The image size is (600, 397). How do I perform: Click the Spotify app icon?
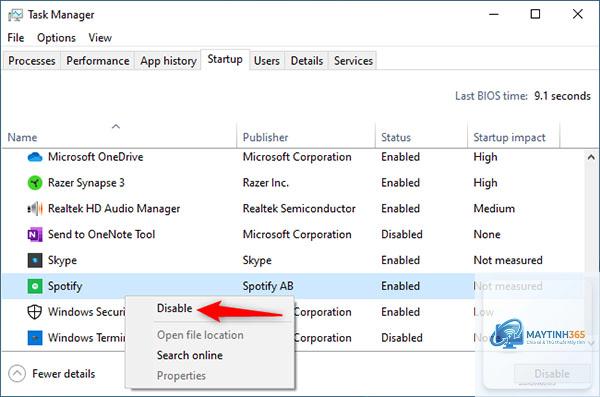[35, 286]
